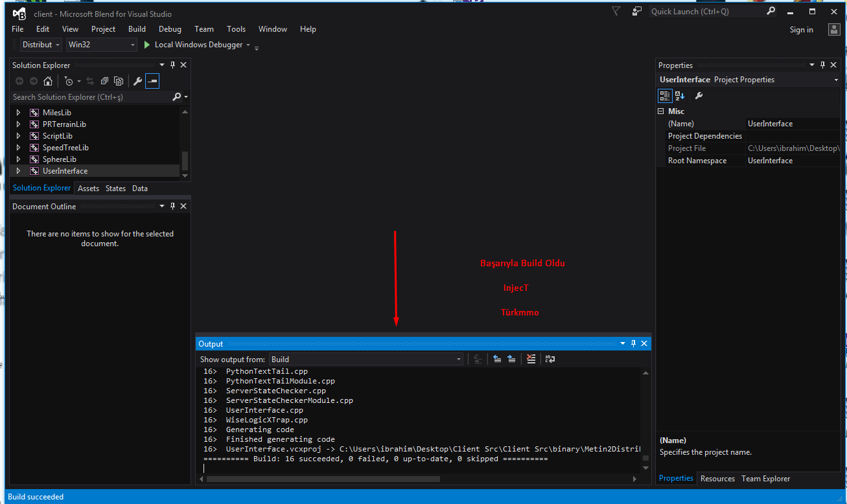Click the Sign in link
Viewport: 847px width, 504px height.
[x=801, y=30]
